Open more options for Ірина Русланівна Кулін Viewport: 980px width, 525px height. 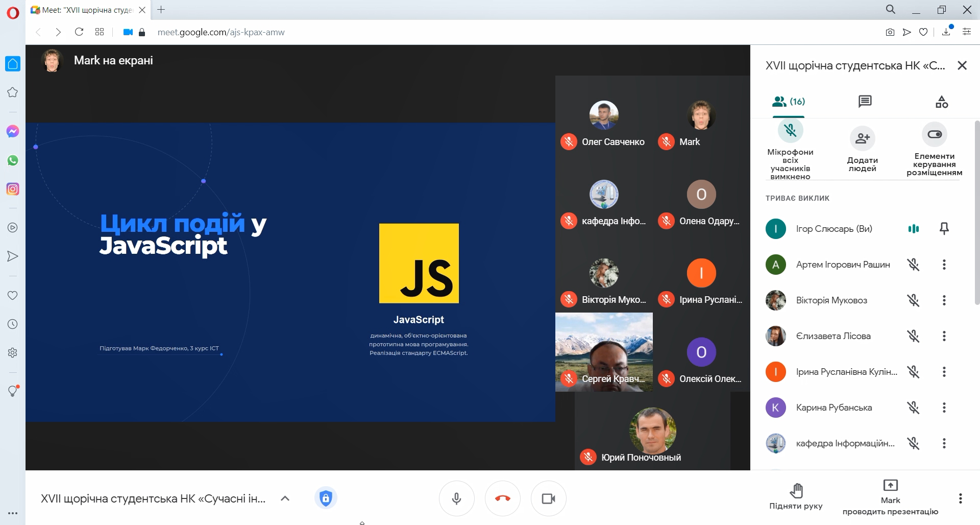[944, 372]
